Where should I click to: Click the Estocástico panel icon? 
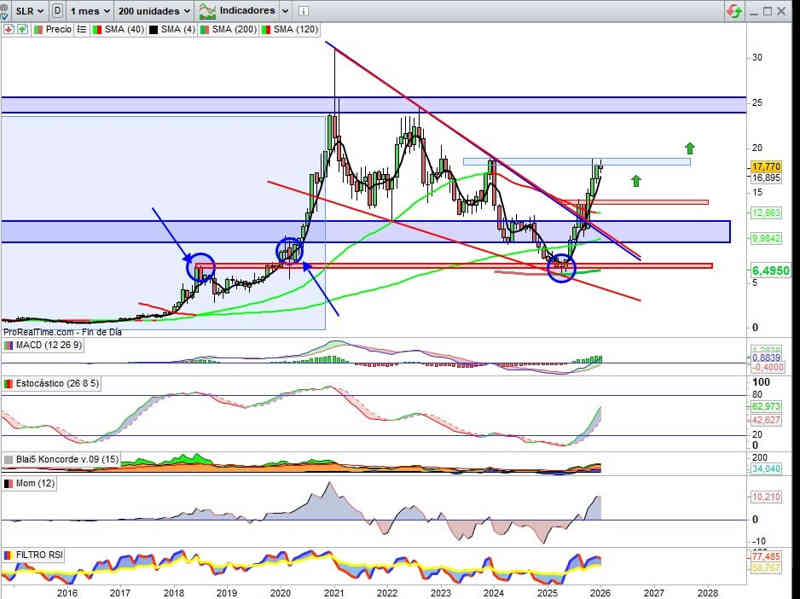9,383
